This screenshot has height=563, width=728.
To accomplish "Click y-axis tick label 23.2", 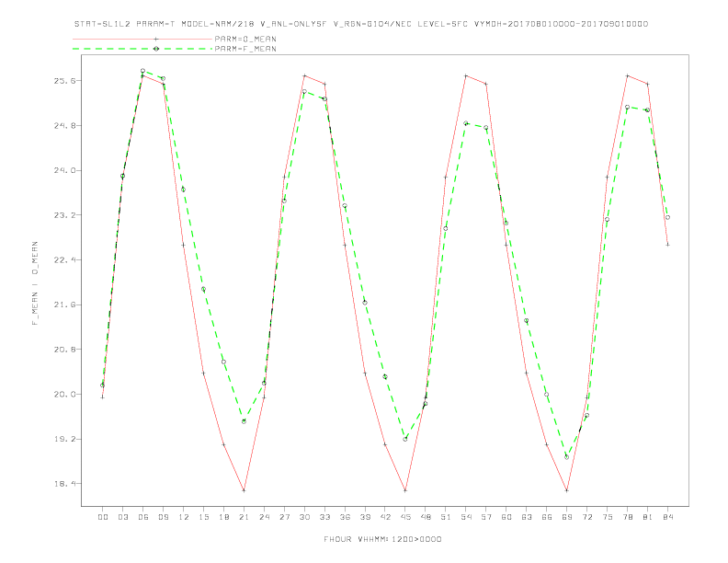I will pos(63,215).
